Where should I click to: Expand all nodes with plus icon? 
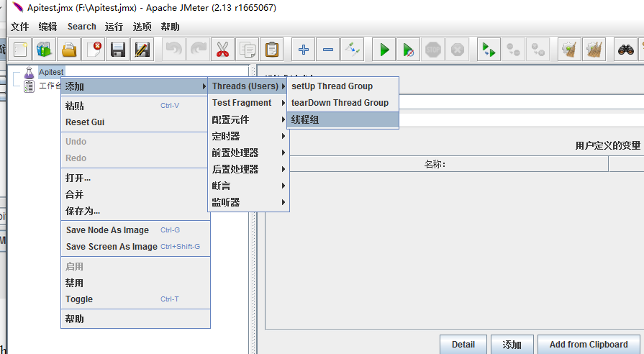304,50
